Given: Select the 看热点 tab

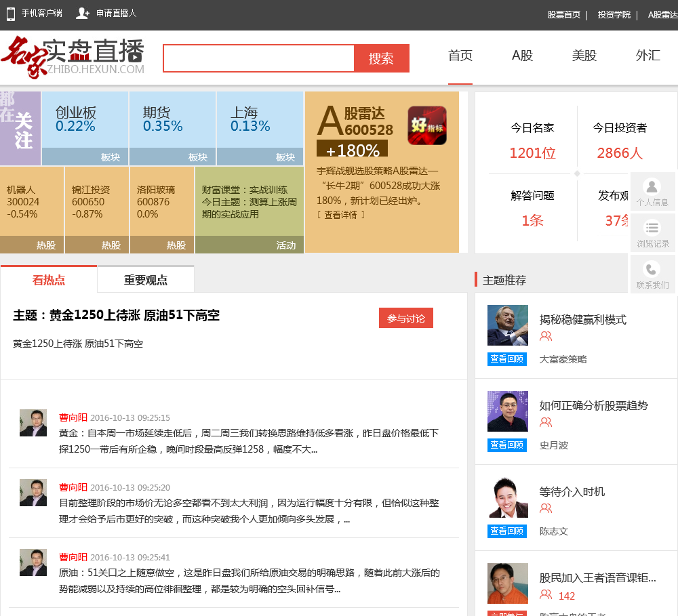Looking at the screenshot, I should coord(49,280).
